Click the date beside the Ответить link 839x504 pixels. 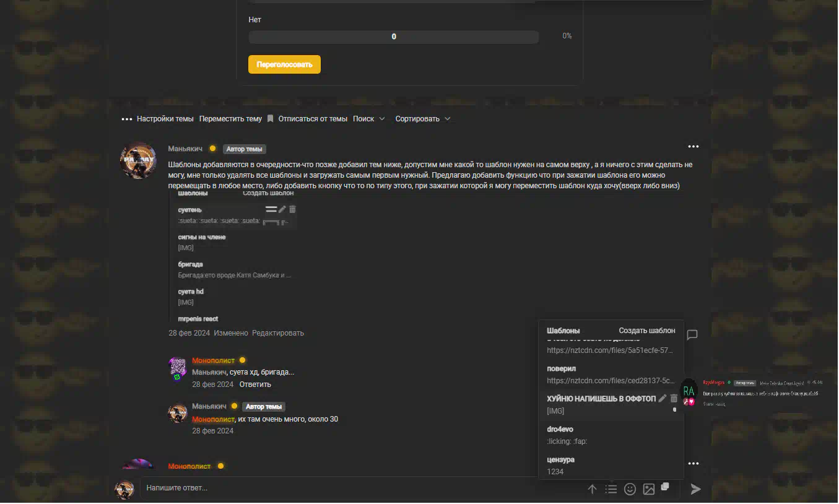(212, 385)
